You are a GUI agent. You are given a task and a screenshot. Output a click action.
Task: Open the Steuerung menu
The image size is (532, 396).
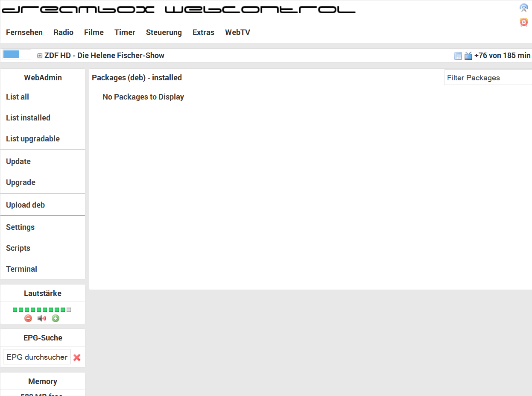tap(164, 32)
